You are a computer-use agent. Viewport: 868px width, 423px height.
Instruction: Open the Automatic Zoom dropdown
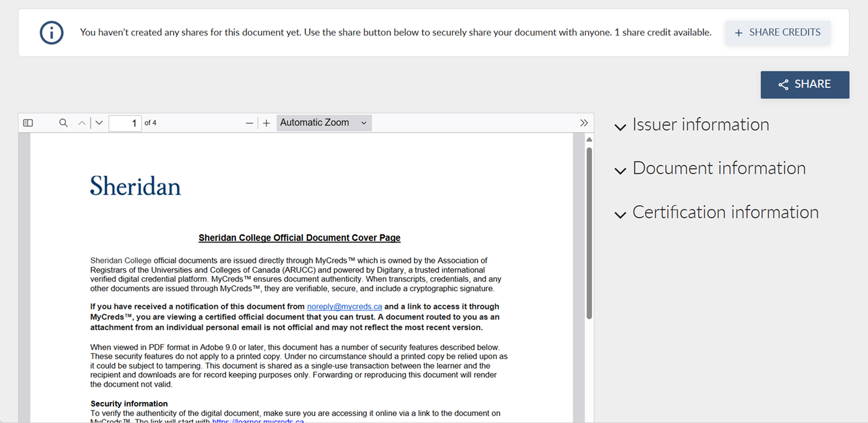click(x=324, y=123)
